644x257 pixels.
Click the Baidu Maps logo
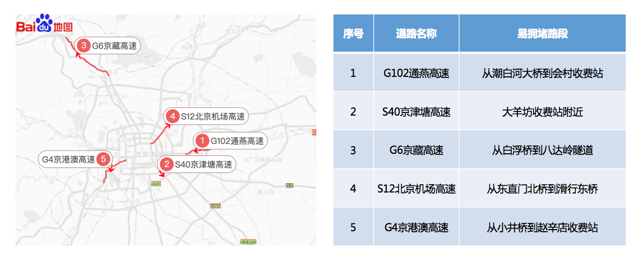click(44, 26)
